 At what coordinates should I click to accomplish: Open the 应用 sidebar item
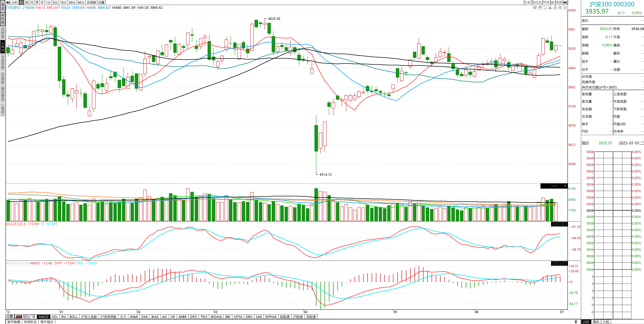click(3, 19)
